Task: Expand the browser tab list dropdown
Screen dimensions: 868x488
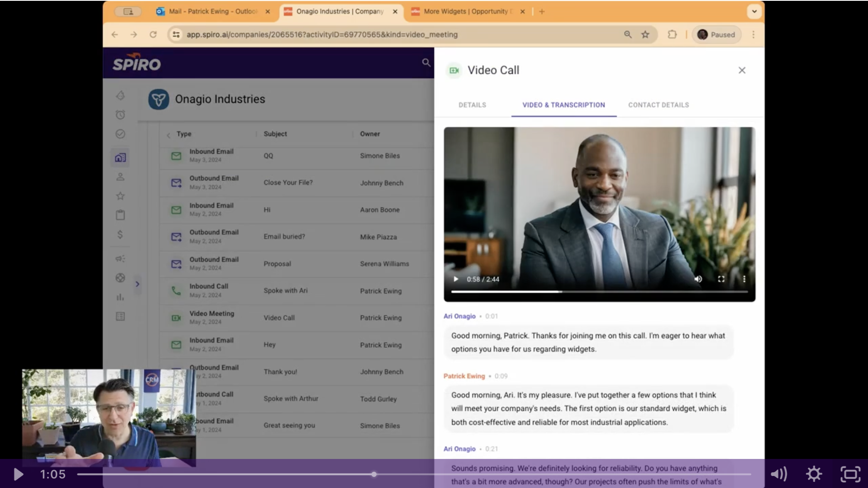Action: 754,12
